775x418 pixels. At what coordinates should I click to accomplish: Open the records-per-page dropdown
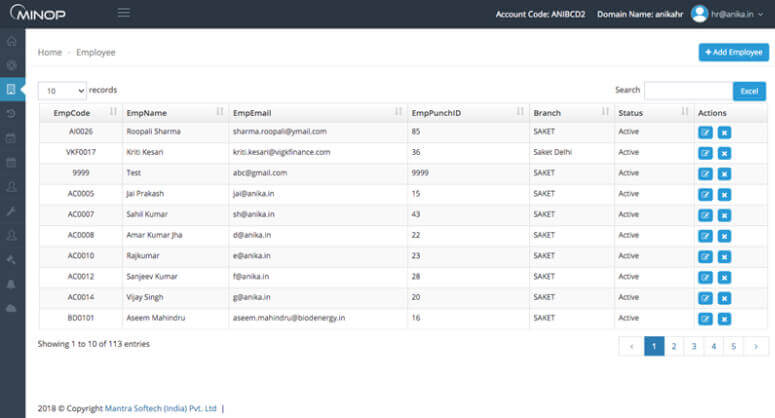coord(61,90)
